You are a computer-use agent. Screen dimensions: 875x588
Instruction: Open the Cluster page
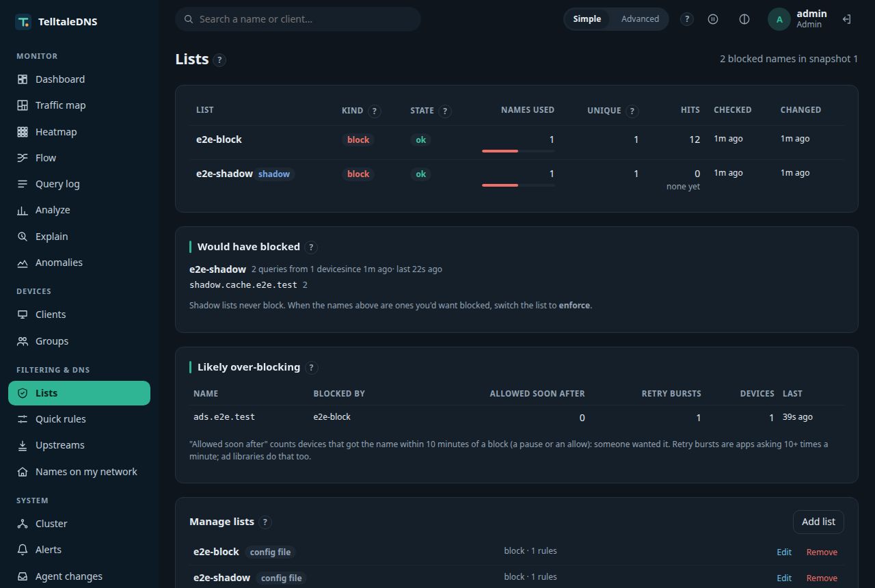click(x=79, y=524)
